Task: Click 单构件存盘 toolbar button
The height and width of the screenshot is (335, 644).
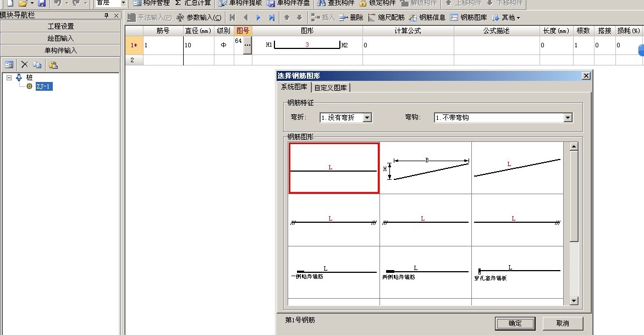Action: click(x=288, y=3)
